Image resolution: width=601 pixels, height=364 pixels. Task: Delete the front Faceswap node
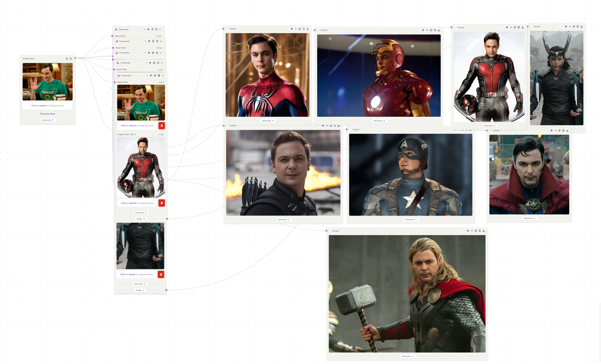[x=159, y=76]
